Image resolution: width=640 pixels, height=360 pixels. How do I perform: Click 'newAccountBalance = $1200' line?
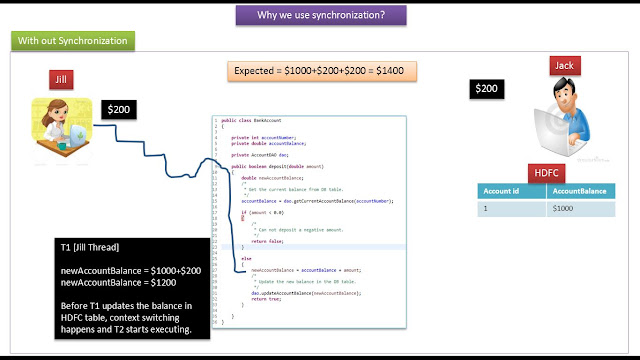tap(118, 282)
